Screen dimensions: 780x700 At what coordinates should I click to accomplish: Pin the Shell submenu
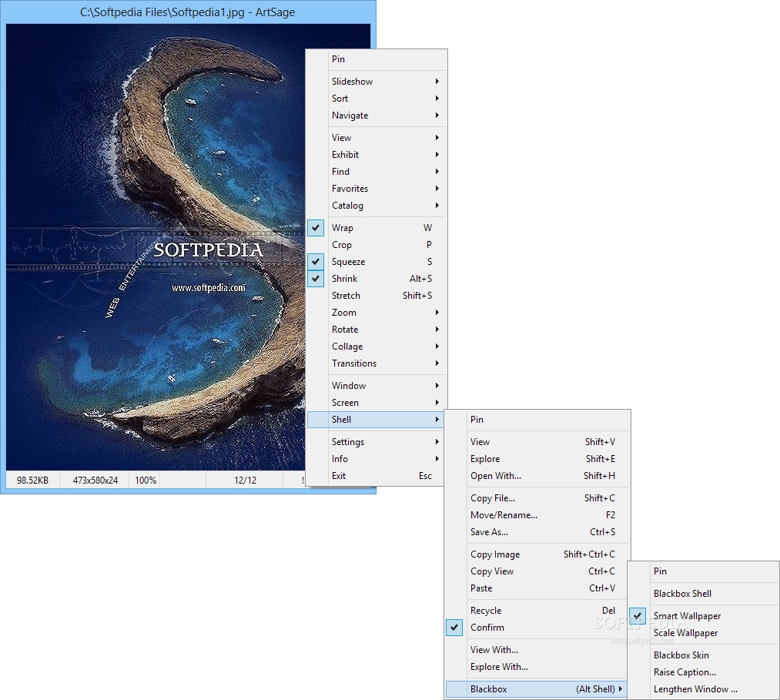537,420
